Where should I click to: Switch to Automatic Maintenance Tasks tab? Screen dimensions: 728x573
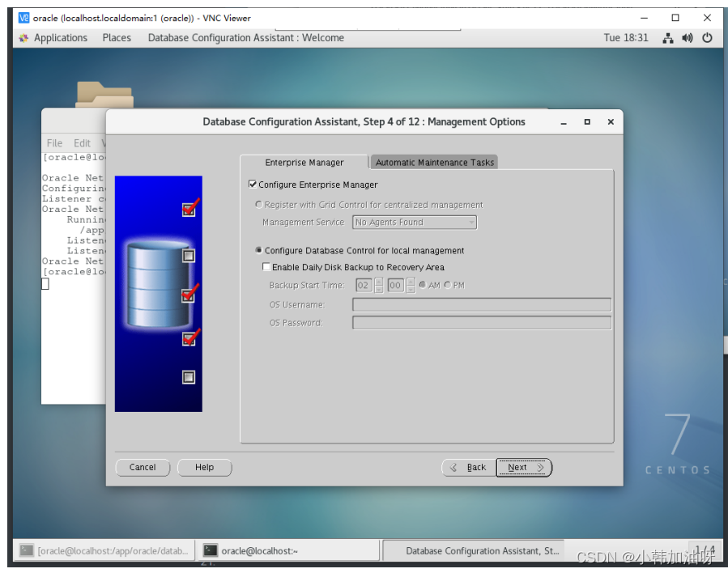click(435, 163)
